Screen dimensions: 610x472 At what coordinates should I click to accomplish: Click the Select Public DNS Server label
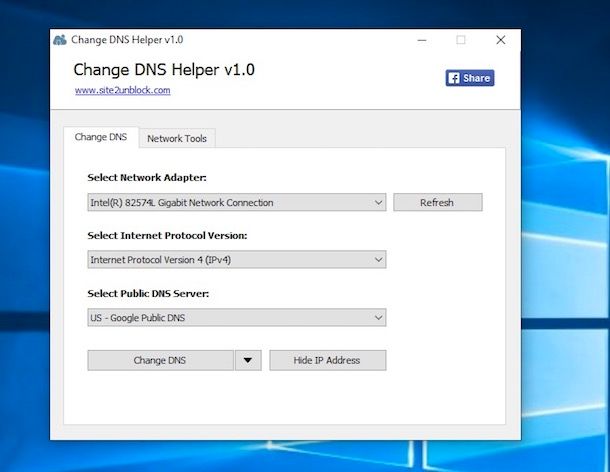148,293
